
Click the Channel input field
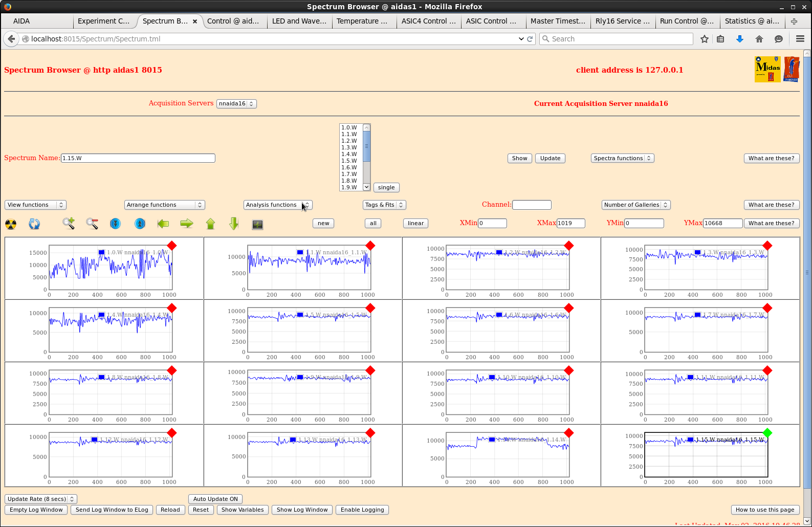(532, 205)
